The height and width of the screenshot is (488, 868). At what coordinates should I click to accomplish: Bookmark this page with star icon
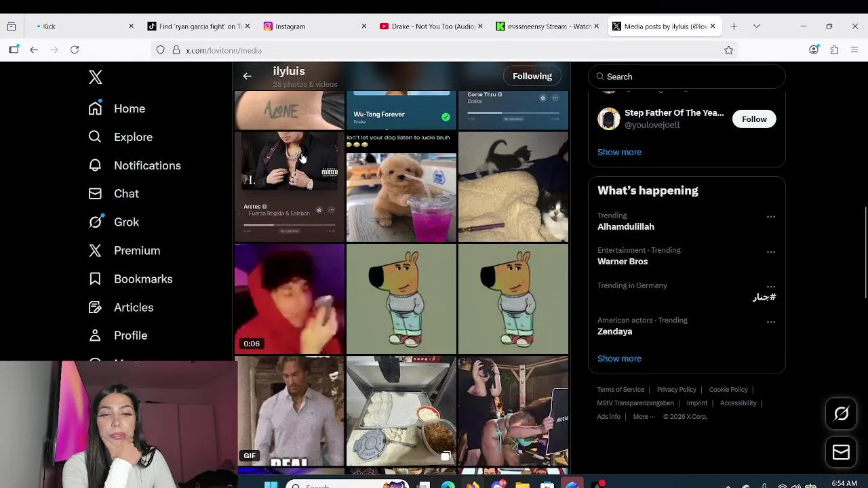tap(729, 50)
